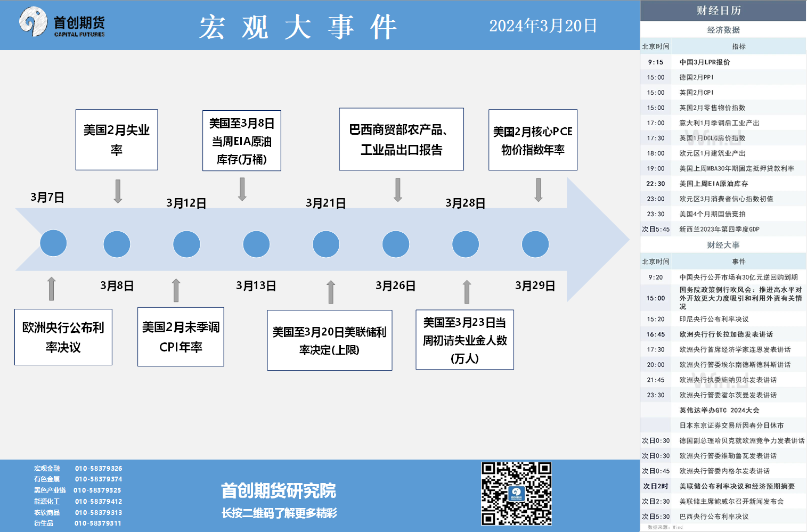This screenshot has width=807, height=532.
Task: Click the 欧元区1月建筑业产出 row
Action: pos(723,153)
